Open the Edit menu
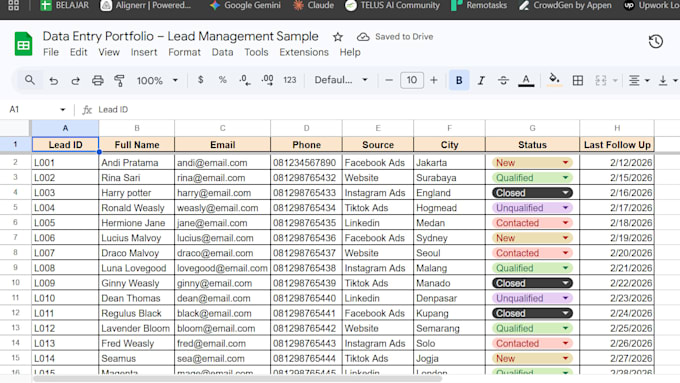This screenshot has width=680, height=383. click(78, 52)
